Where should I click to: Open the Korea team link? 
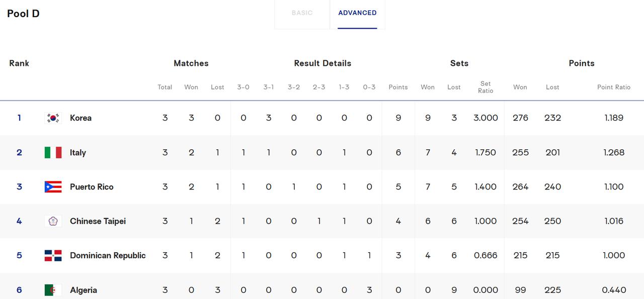tap(80, 118)
